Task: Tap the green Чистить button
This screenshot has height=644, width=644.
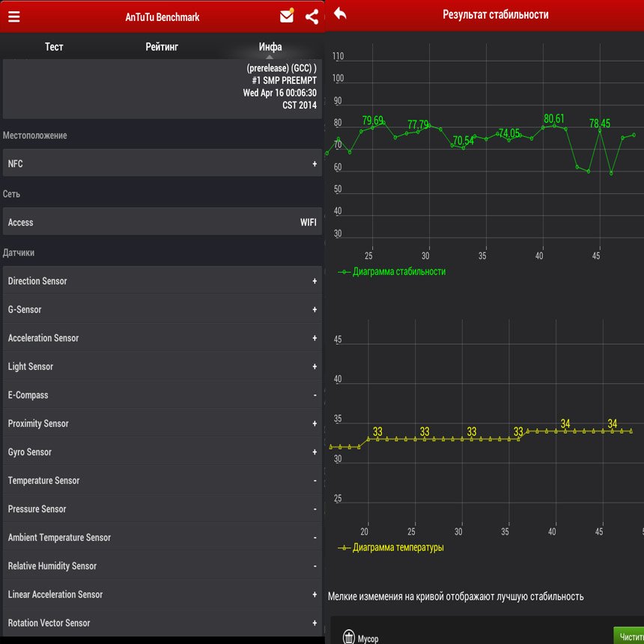Action: (x=629, y=636)
